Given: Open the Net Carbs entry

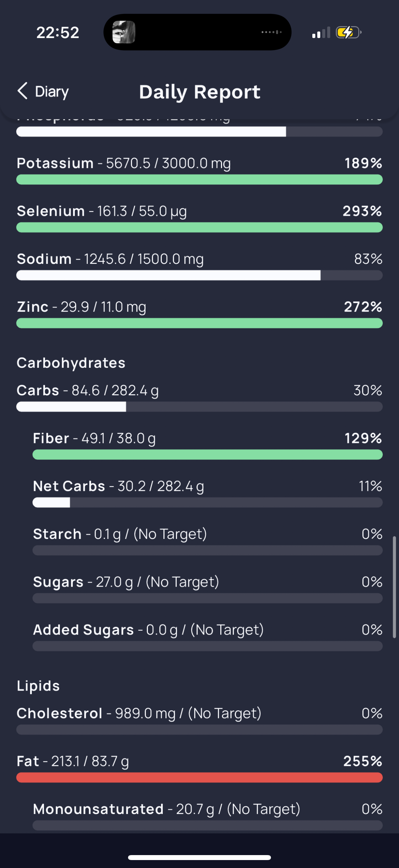Looking at the screenshot, I should pos(207,493).
